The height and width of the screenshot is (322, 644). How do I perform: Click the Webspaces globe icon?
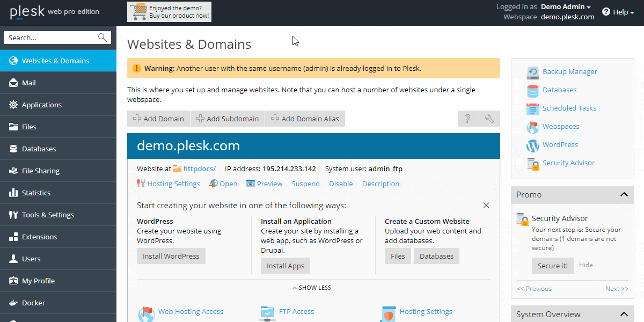[x=532, y=127]
